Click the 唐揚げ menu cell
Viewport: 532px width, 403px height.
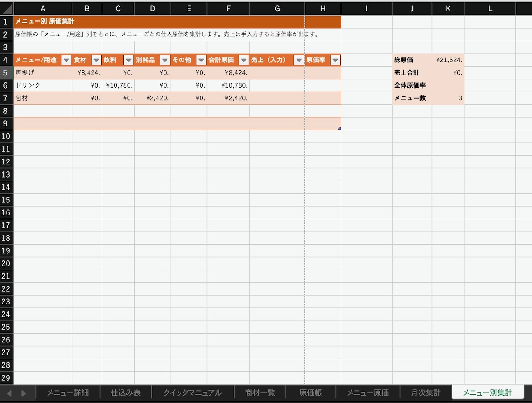point(43,73)
